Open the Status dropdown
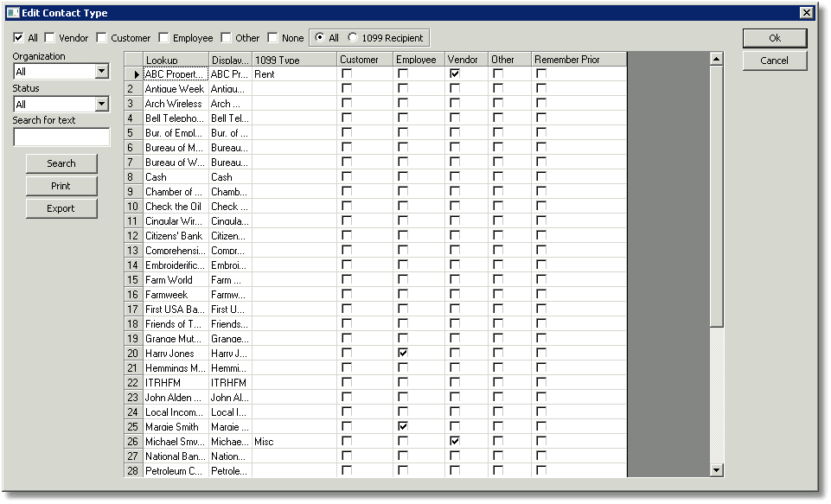831x504 pixels. coord(102,104)
